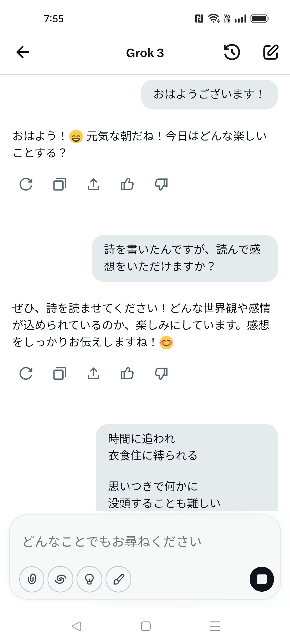Dislike the poem feedback response
Viewport: 290px width, 644px height.
[x=161, y=373]
